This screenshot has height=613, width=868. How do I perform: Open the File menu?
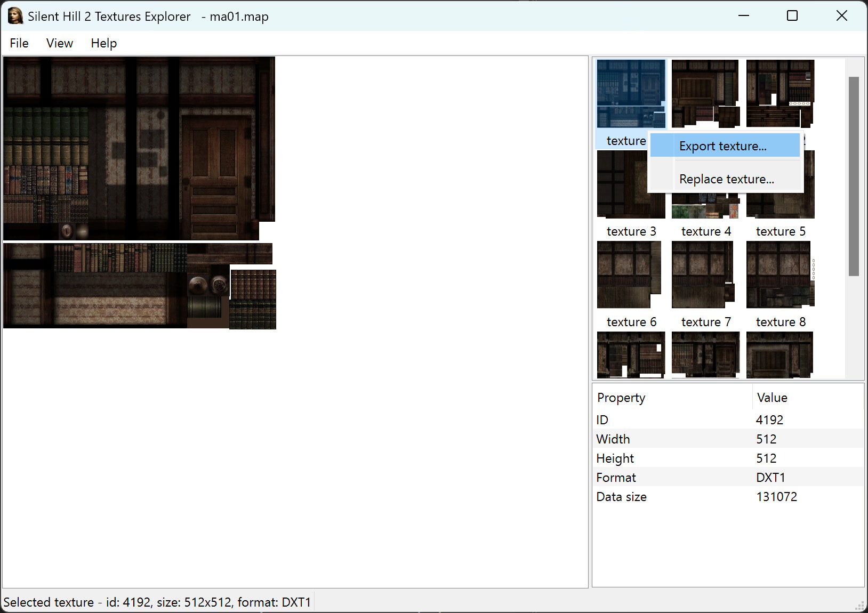click(19, 43)
